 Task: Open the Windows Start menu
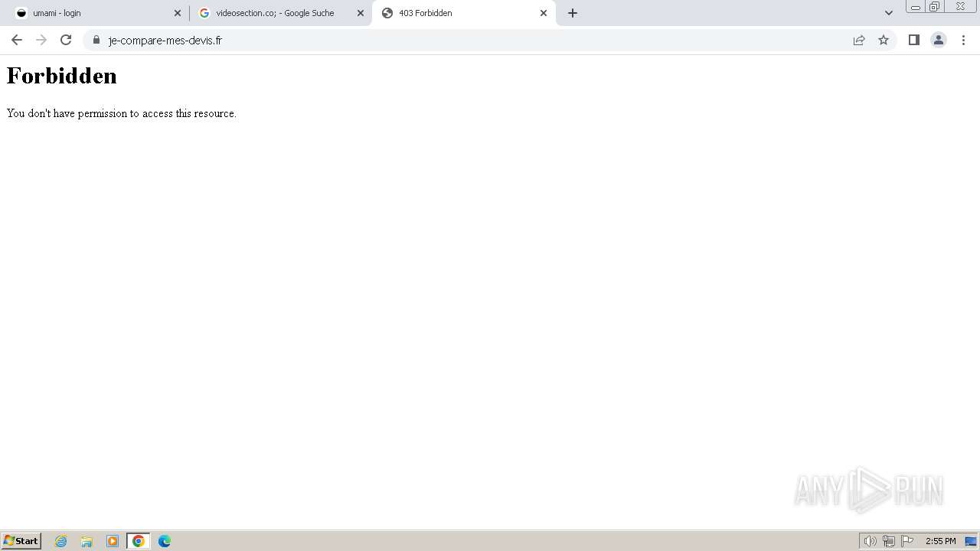pyautogui.click(x=21, y=541)
